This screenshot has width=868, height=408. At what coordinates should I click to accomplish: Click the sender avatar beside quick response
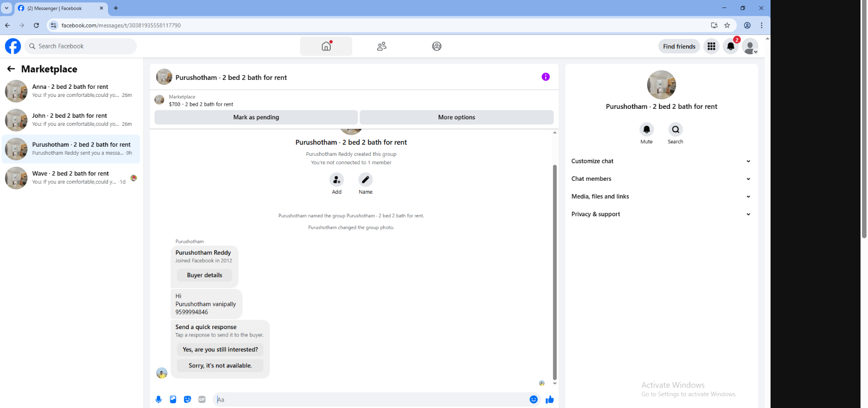[161, 373]
